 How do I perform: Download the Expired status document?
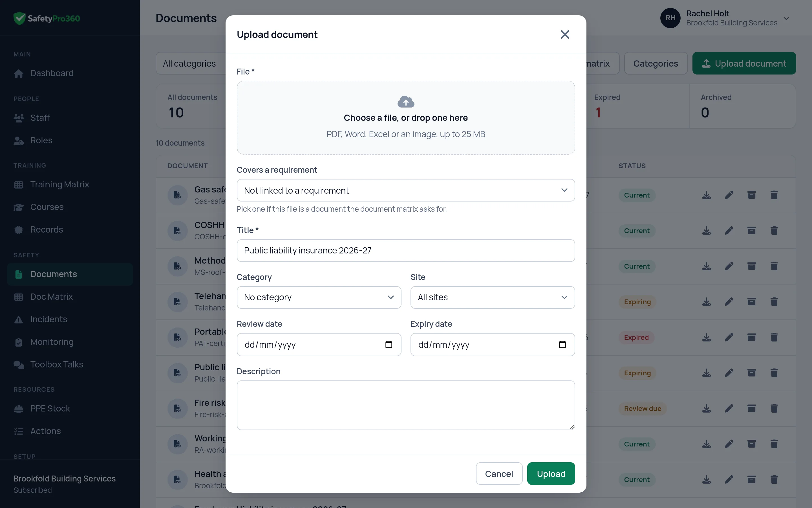click(706, 337)
